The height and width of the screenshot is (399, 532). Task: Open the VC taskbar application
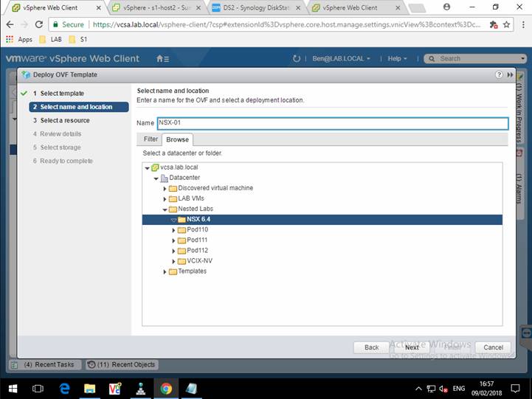[x=115, y=389]
